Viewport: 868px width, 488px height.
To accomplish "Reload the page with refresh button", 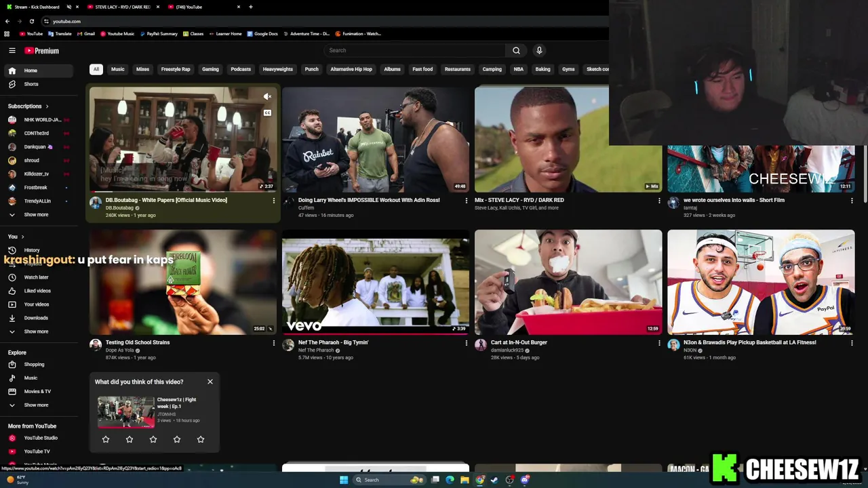I will click(32, 21).
